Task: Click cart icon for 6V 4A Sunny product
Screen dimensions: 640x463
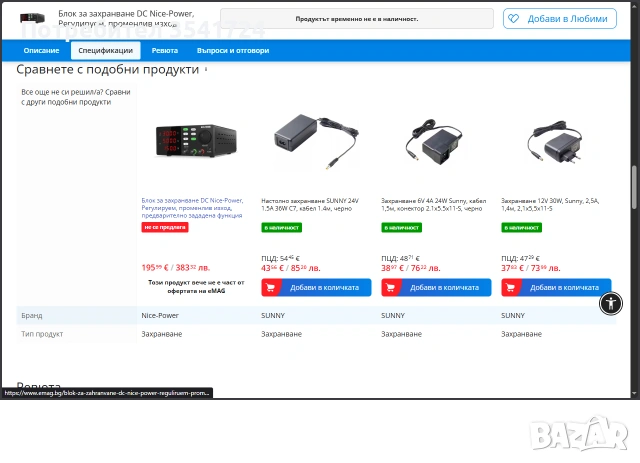Action: pos(390,287)
